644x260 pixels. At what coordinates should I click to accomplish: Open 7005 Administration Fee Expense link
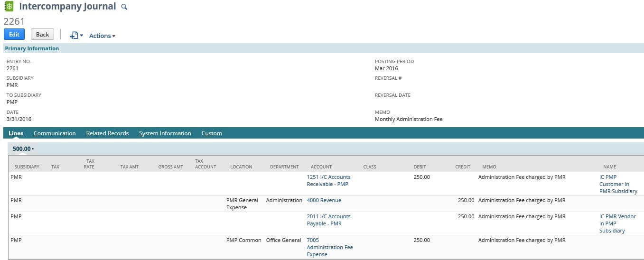click(329, 247)
